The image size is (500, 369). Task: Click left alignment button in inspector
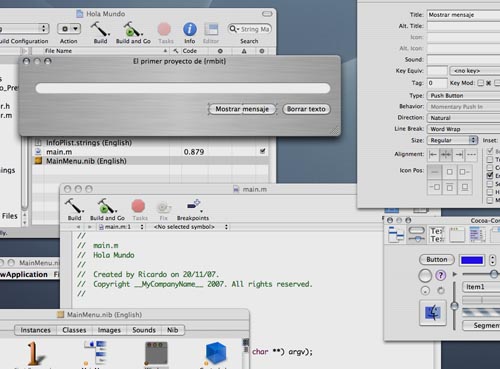pyautogui.click(x=433, y=154)
